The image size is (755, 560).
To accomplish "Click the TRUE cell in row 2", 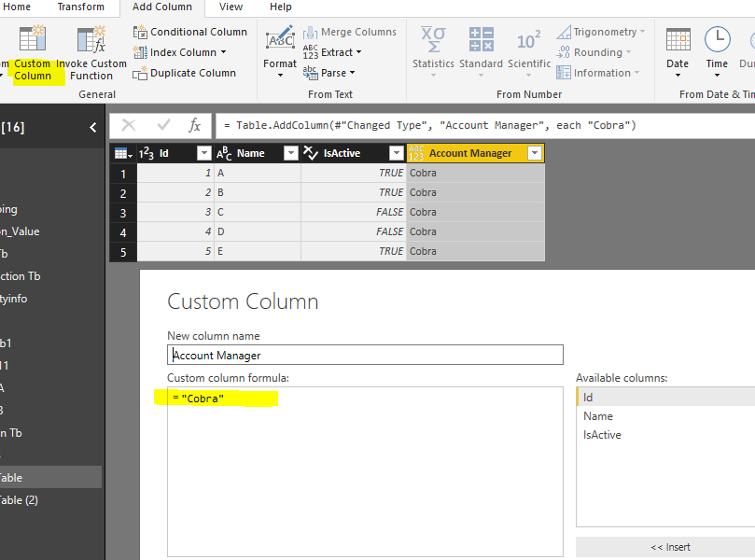I will coord(354,192).
